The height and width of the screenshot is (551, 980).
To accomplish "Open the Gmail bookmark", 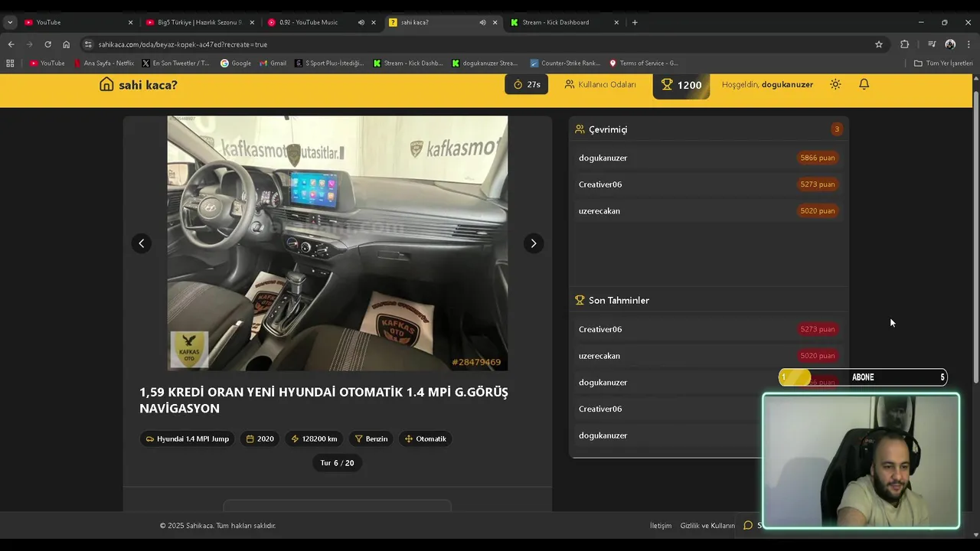I will (273, 64).
